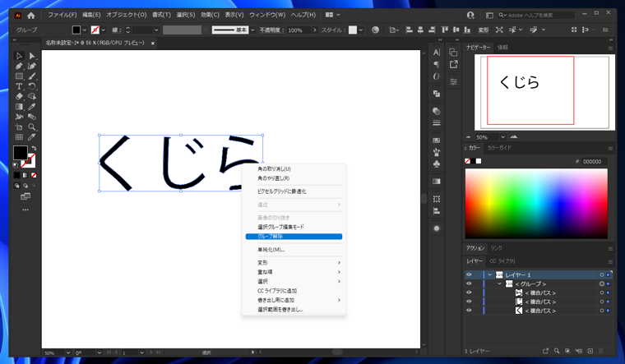This screenshot has width=625, height=364.
Task: Click horizontal align left icon
Action: coord(409,30)
